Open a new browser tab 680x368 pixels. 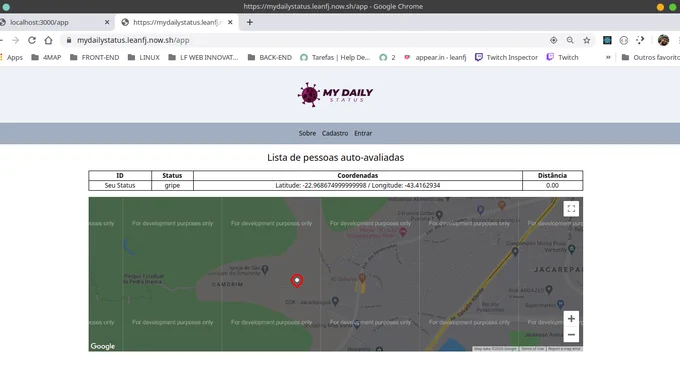point(249,22)
